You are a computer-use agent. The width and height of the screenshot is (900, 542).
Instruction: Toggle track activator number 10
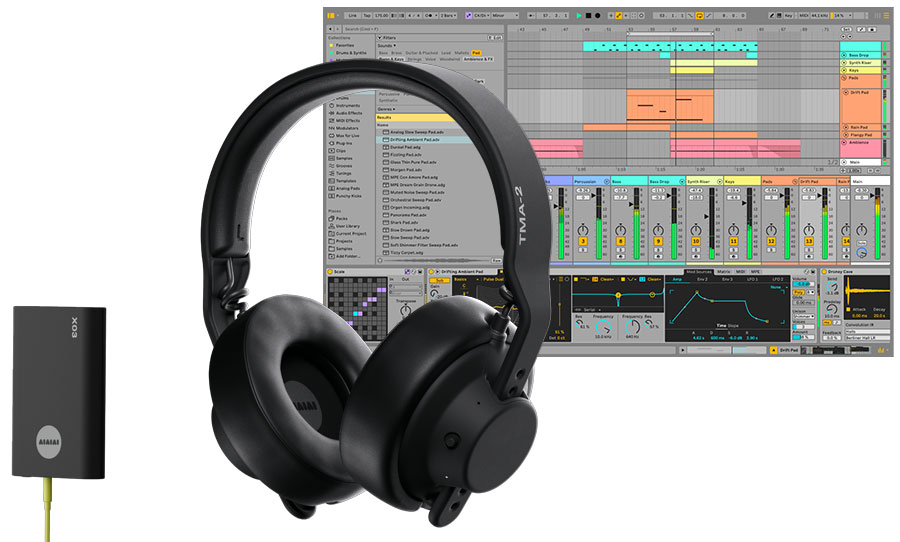[x=696, y=241]
